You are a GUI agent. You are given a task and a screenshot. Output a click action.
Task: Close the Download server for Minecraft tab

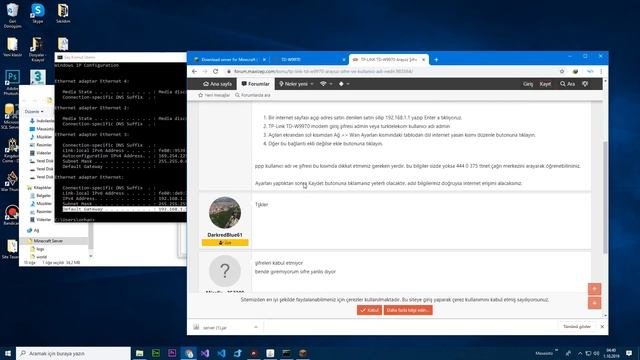tap(264, 60)
